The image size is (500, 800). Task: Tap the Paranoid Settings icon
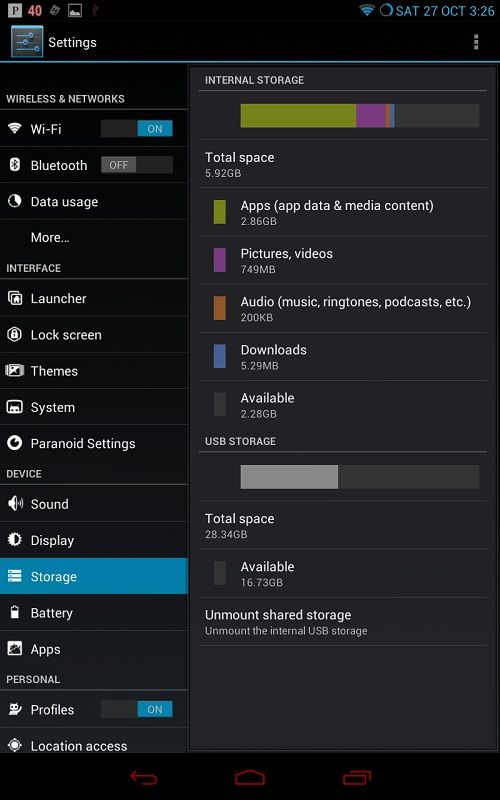tap(15, 443)
